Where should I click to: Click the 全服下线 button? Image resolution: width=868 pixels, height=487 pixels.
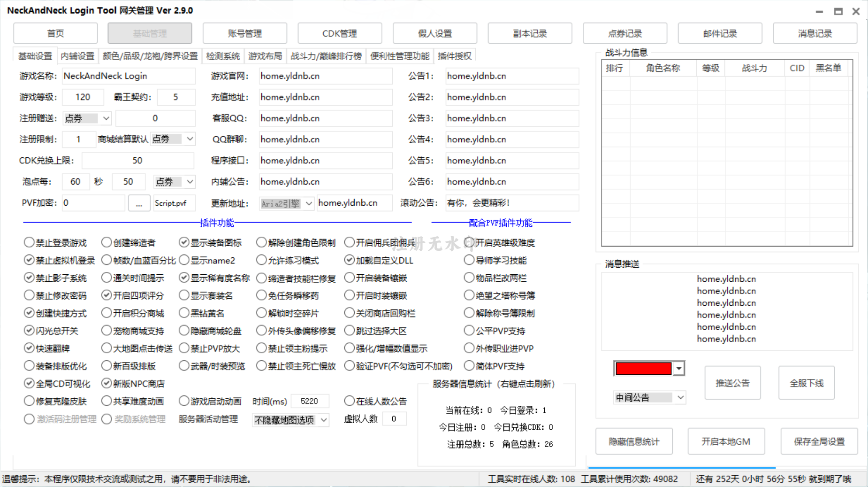pos(807,383)
